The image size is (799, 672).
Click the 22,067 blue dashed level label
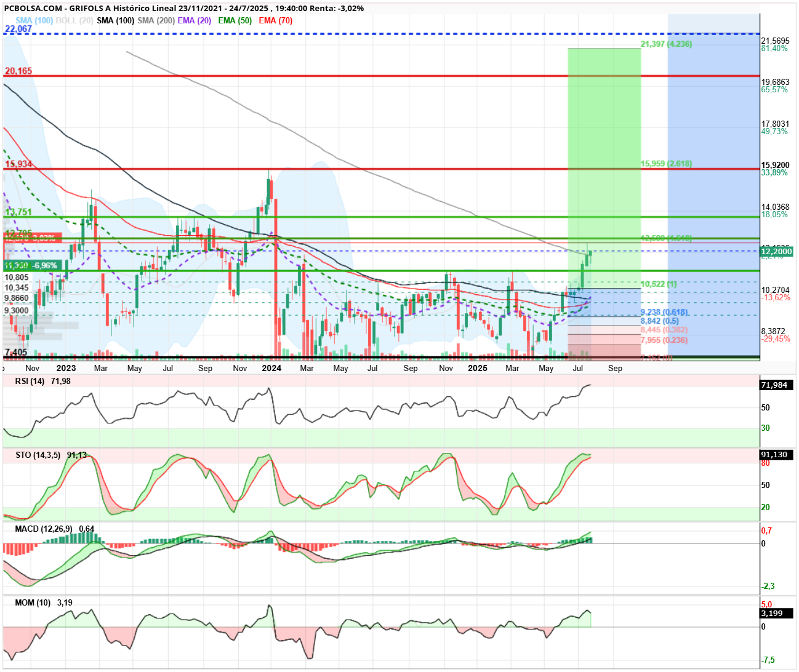click(18, 29)
